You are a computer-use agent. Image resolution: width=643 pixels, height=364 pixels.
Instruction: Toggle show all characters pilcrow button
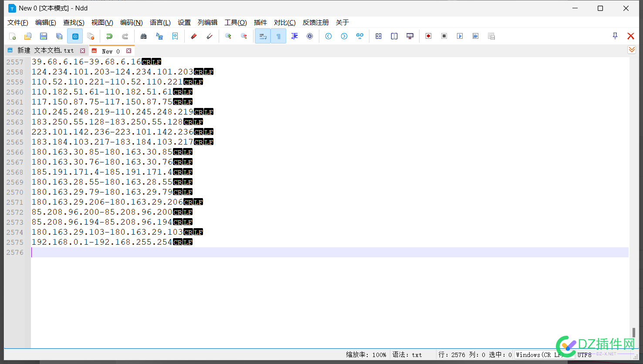(x=278, y=36)
